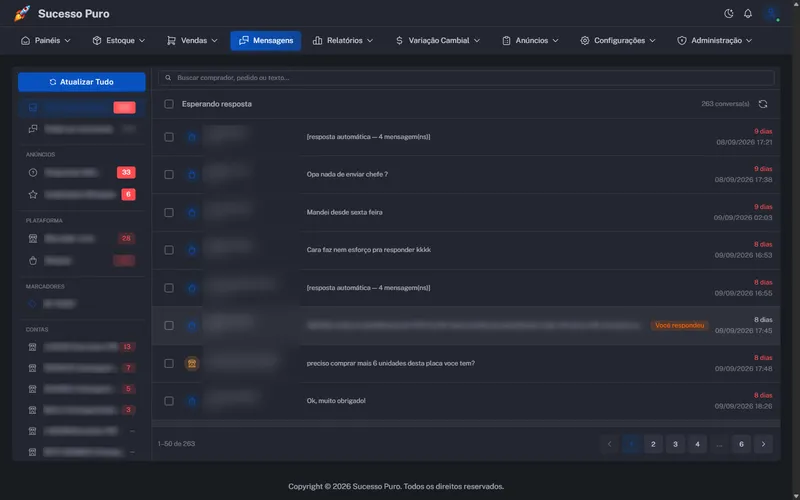
Task: Expand the Variação Cambial dropdown chevron
Action: click(477, 41)
